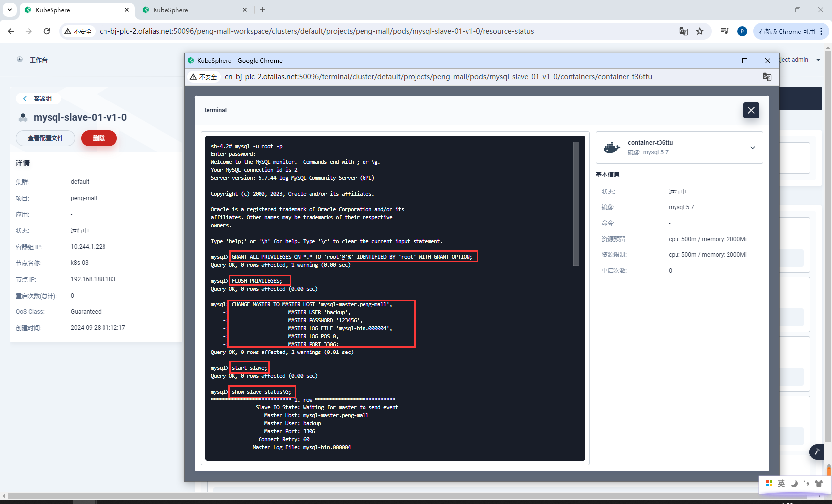The width and height of the screenshot is (832, 504).
Task: Click the translate page icon in main address bar
Action: (684, 31)
